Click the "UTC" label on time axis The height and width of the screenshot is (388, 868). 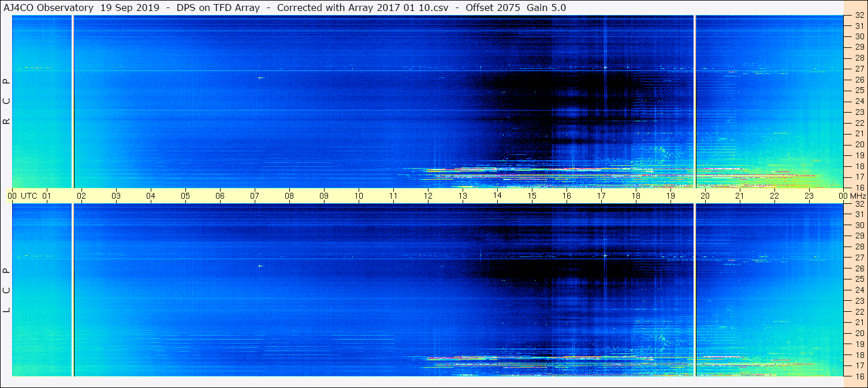click(29, 196)
